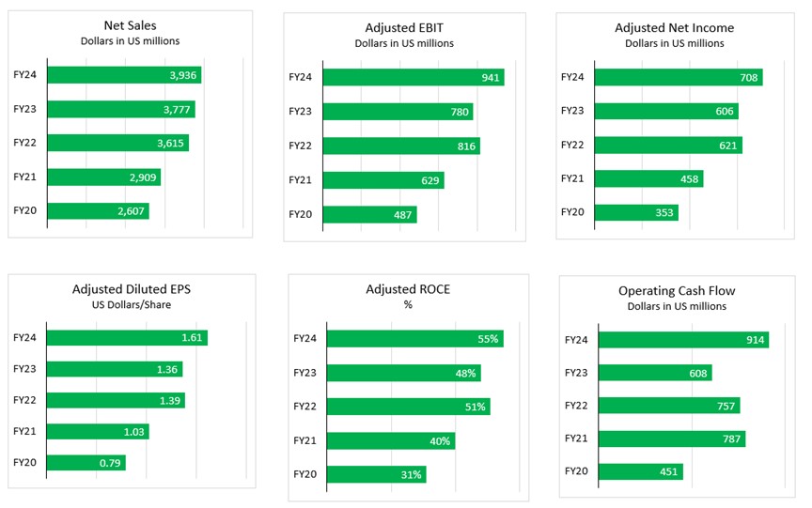Select the FY24 Operating Cash Flow bar
The image size is (812, 508).
tap(683, 339)
